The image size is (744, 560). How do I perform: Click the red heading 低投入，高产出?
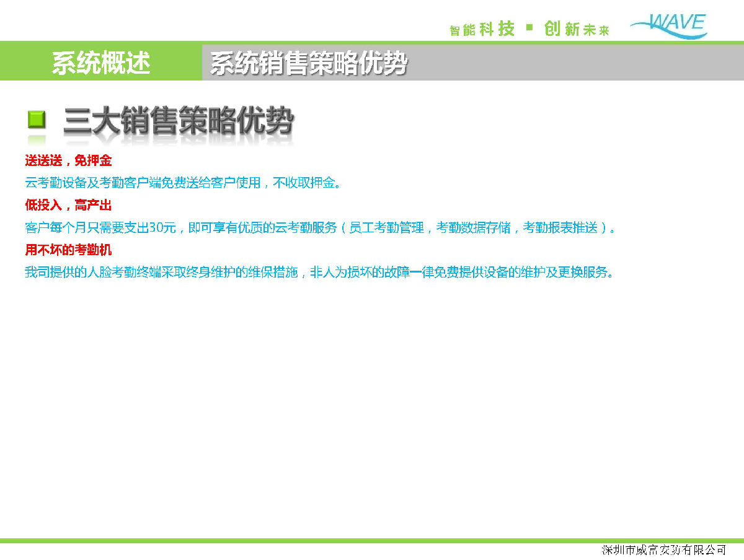[x=68, y=205]
